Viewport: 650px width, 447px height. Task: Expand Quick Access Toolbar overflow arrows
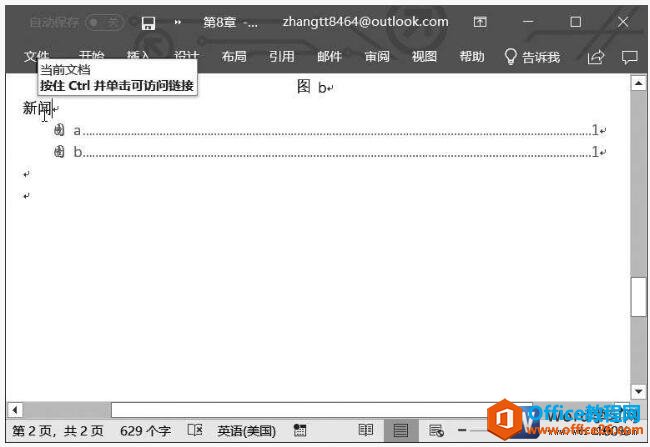point(178,22)
